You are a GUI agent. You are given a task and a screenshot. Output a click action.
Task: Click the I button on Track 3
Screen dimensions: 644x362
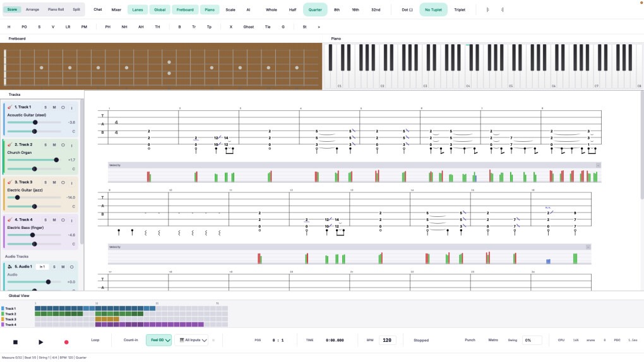coord(71,183)
